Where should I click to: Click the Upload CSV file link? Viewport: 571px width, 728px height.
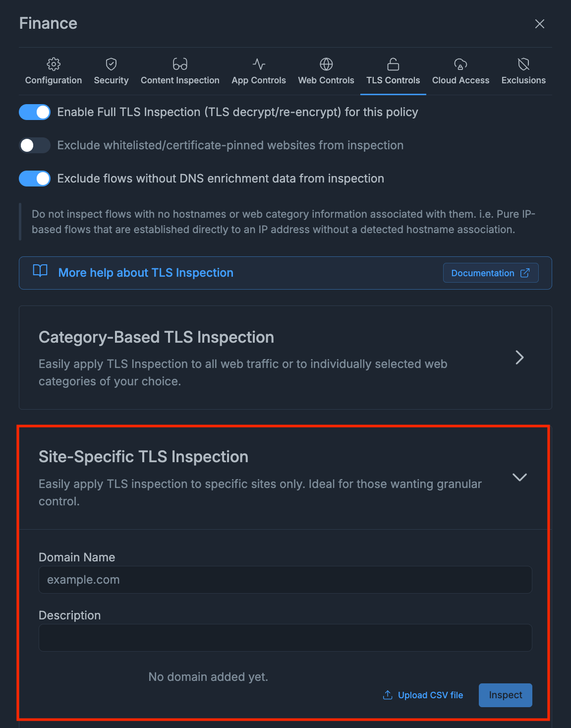[422, 695]
